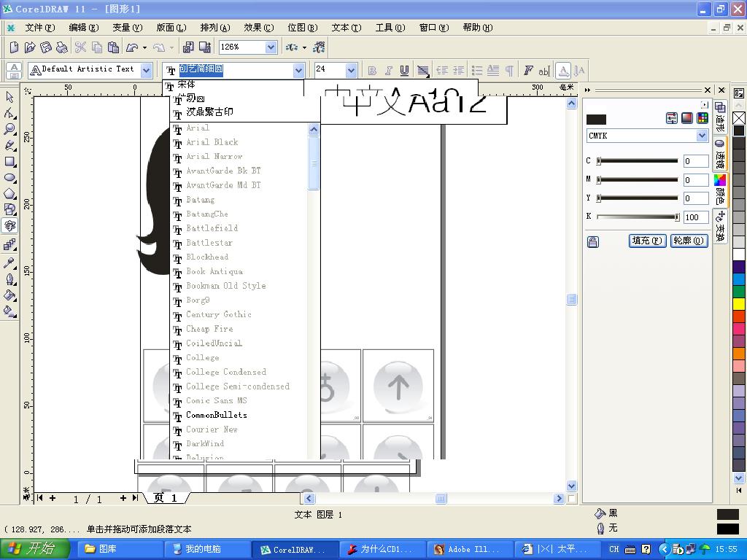Toggle drop cap formatting
The height and width of the screenshot is (560, 747).
click(493, 71)
